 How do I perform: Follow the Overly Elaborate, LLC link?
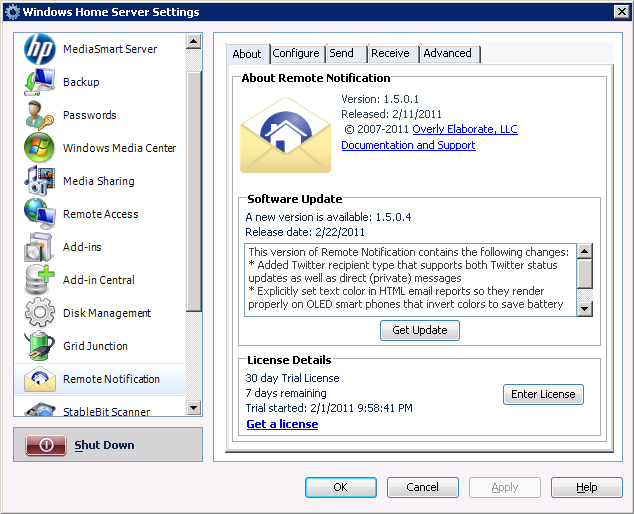point(465,129)
